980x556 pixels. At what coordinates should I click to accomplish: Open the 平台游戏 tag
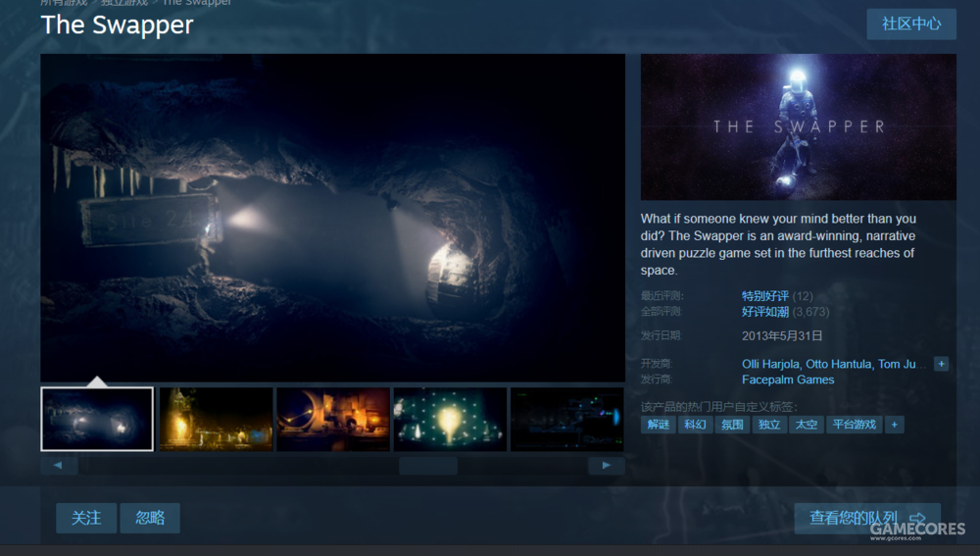[854, 425]
